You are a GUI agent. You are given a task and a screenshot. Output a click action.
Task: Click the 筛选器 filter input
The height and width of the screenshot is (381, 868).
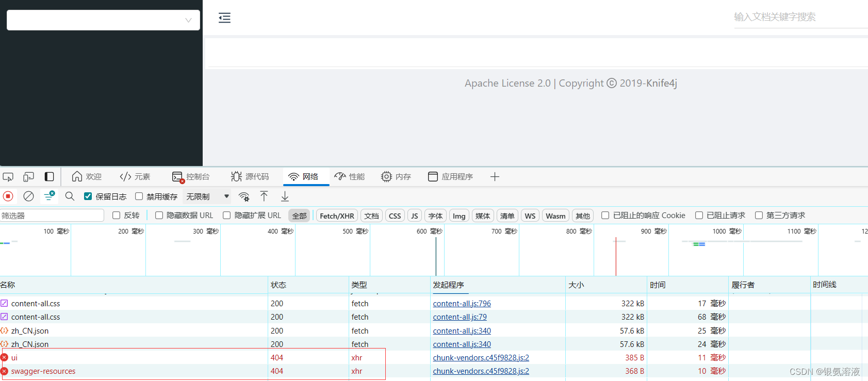click(x=52, y=216)
